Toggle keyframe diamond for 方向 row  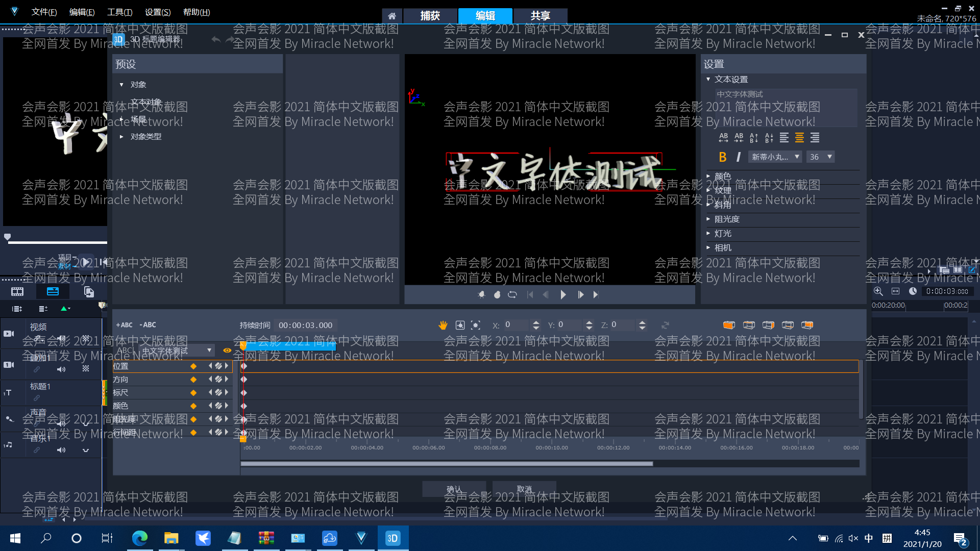tap(193, 380)
